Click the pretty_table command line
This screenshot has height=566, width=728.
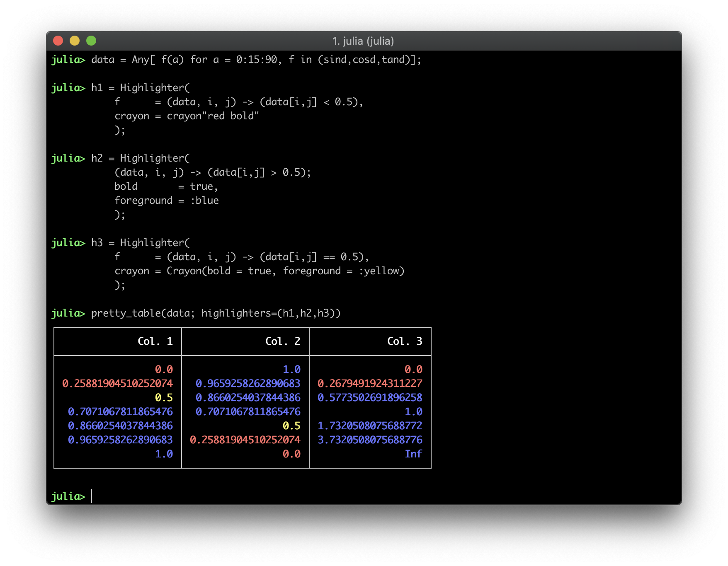point(216,313)
